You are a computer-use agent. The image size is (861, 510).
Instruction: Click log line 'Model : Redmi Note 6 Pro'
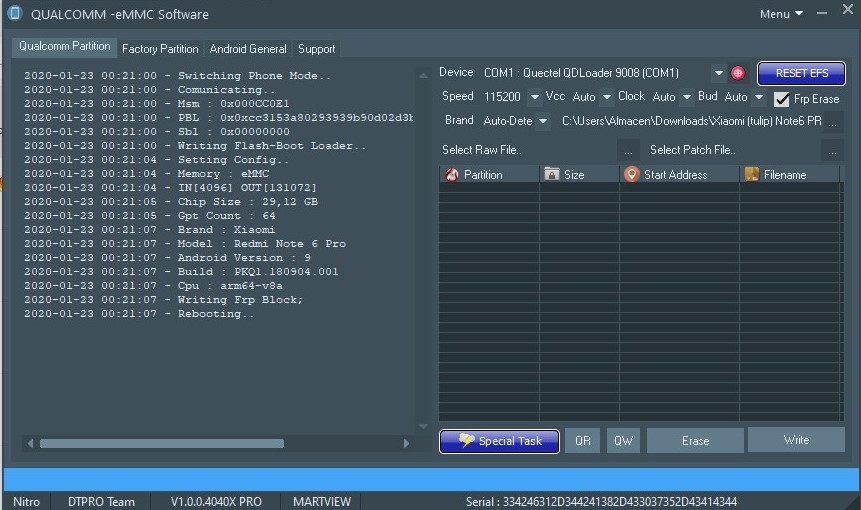click(184, 244)
